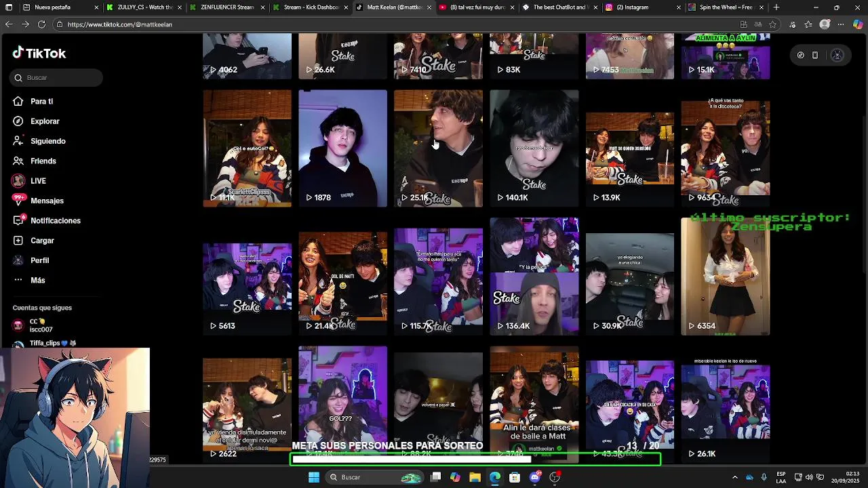This screenshot has width=868, height=488.
Task: Go to the Siguiendo feed
Action: [x=39, y=141]
